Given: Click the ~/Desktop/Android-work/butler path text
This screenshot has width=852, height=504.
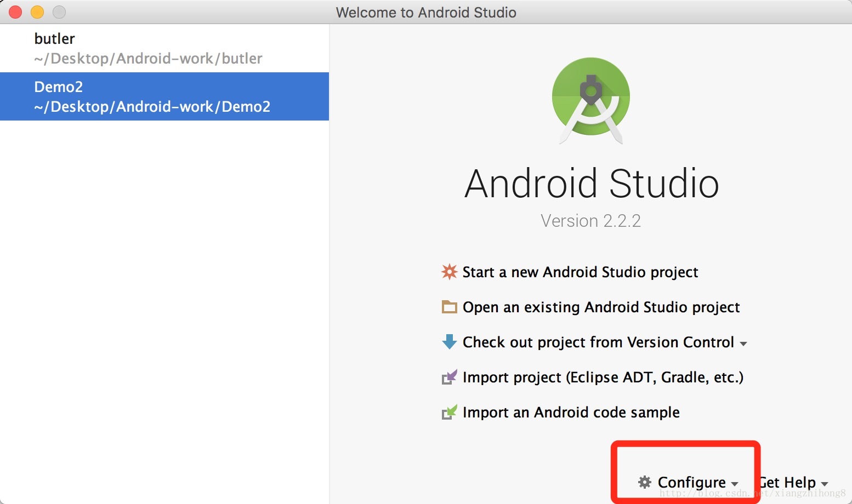Looking at the screenshot, I should point(148,59).
